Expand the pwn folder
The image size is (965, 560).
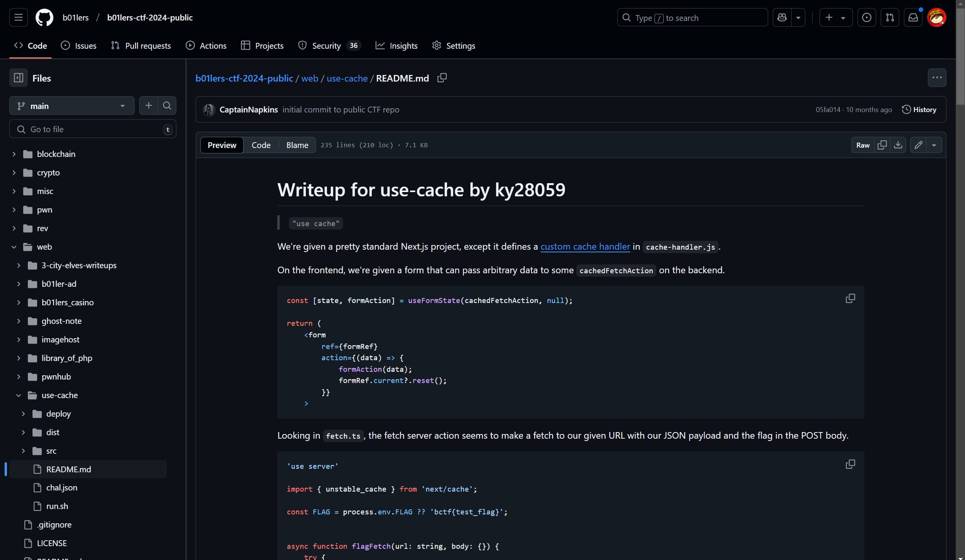pos(14,210)
